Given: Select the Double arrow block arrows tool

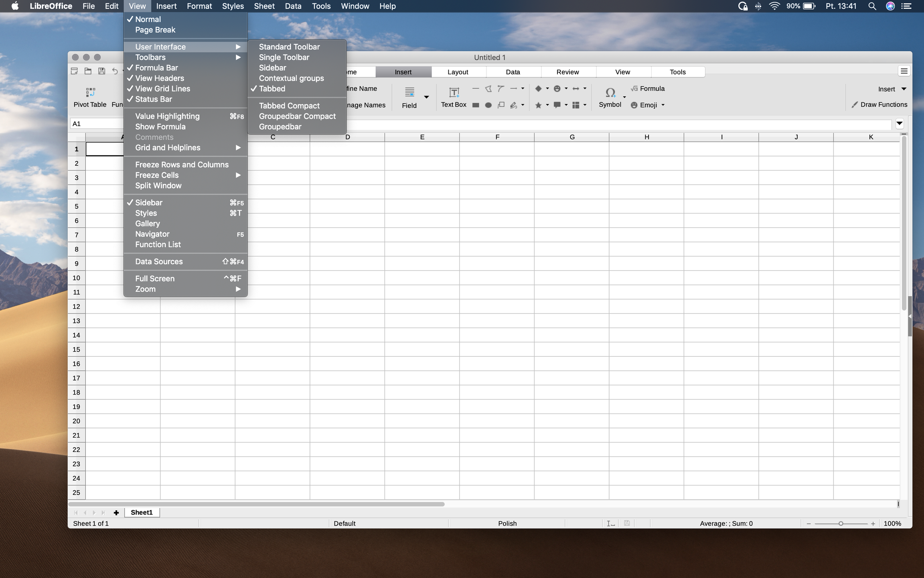Looking at the screenshot, I should 576,88.
